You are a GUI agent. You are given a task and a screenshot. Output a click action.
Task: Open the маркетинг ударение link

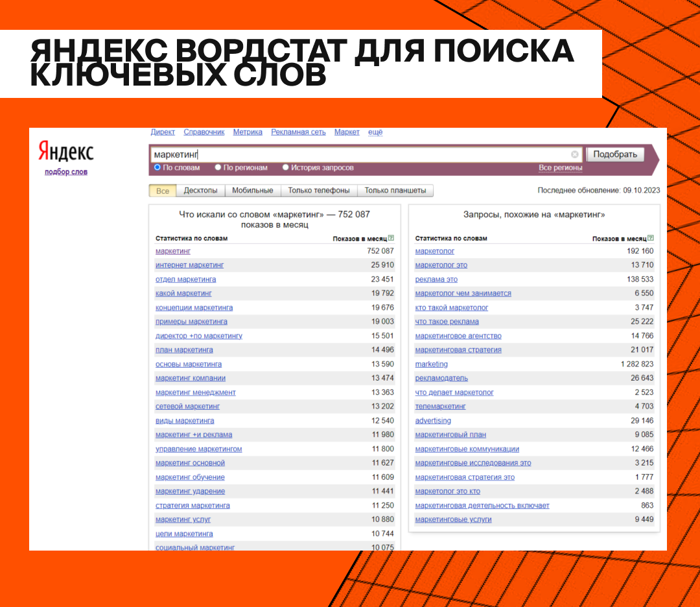pos(190,492)
